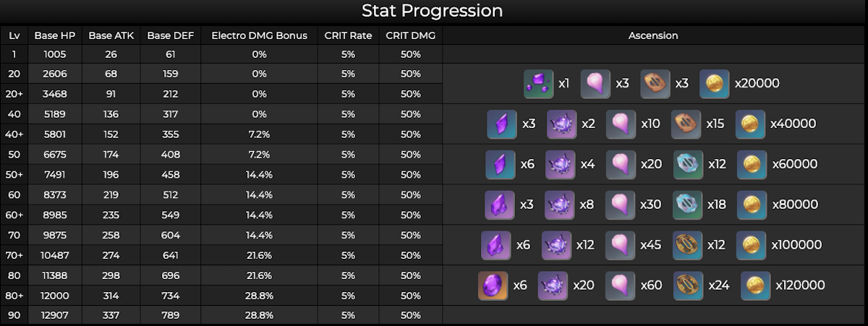The height and width of the screenshot is (326, 868).
Task: Select the amethyst fragment icon marked x3 in the first gem row
Action: (x=502, y=124)
